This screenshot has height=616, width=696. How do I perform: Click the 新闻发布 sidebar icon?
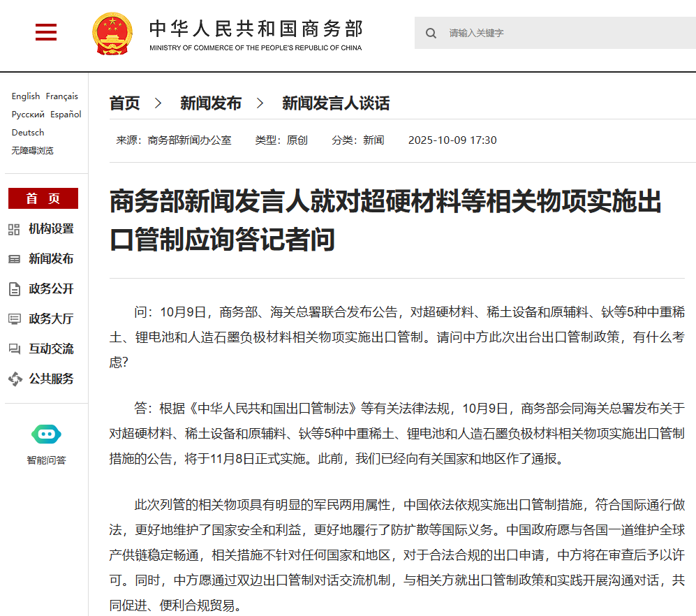pyautogui.click(x=14, y=259)
